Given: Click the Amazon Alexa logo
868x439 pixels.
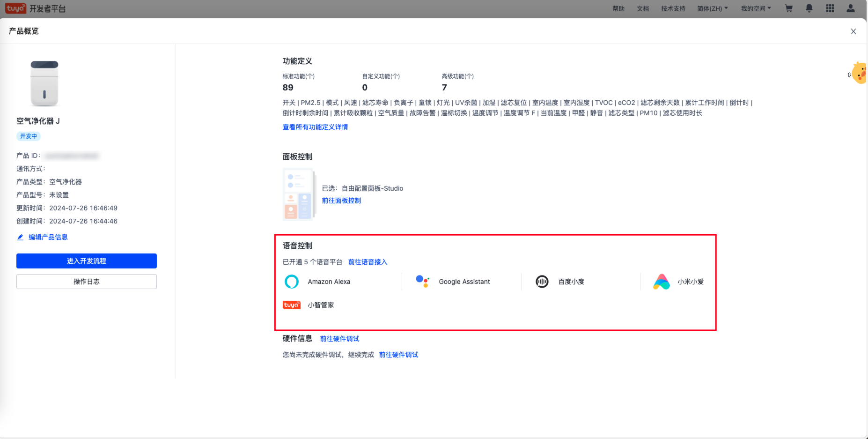Looking at the screenshot, I should point(291,282).
